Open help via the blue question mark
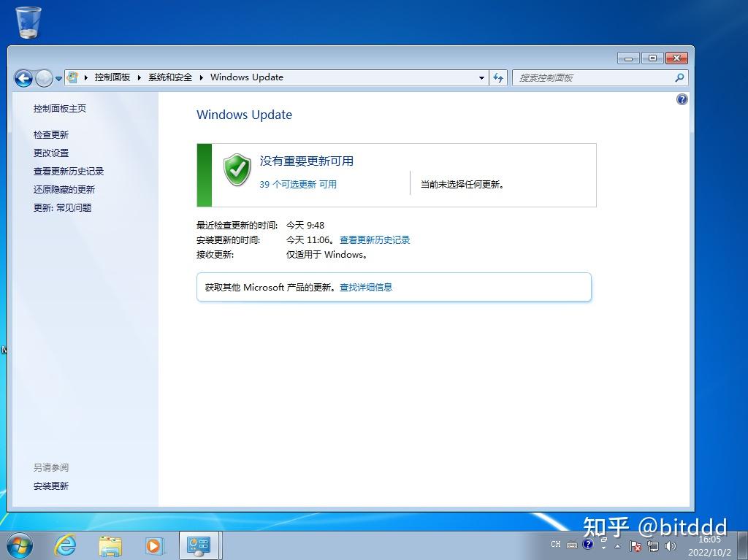This screenshot has width=748, height=560. pos(682,99)
